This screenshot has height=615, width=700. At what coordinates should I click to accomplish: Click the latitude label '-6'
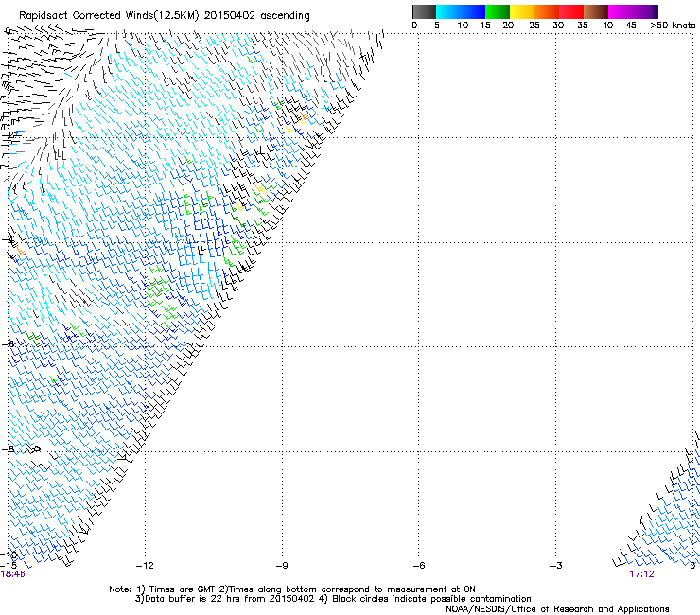click(8, 343)
